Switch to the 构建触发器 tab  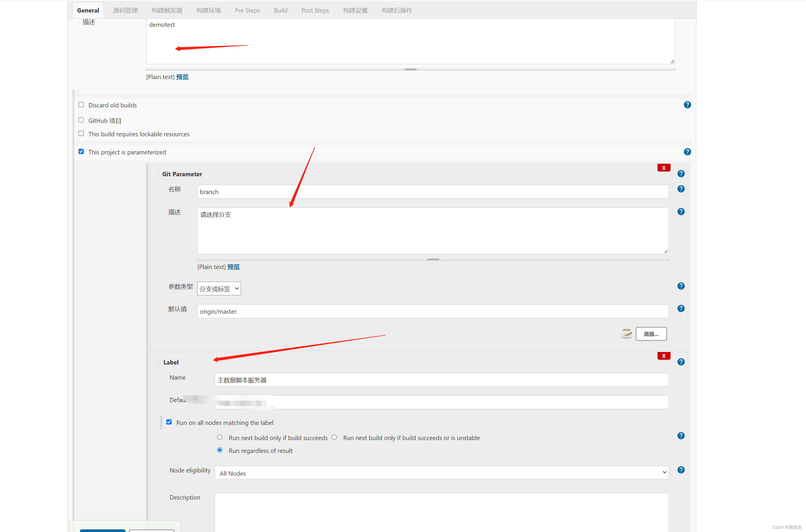point(167,10)
